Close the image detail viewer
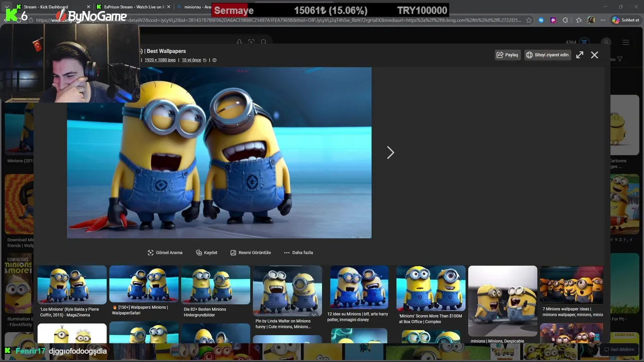Screen dimensions: 644x362 [595, 55]
